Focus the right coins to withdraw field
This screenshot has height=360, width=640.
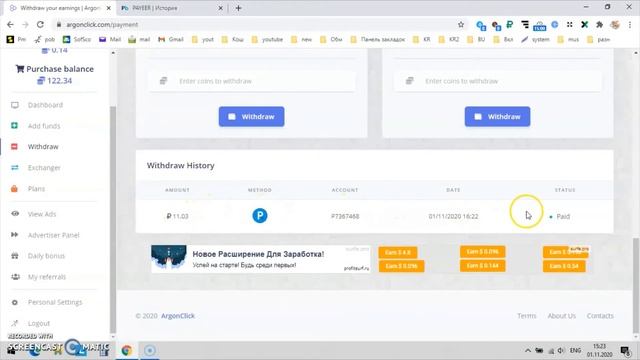pos(497,81)
